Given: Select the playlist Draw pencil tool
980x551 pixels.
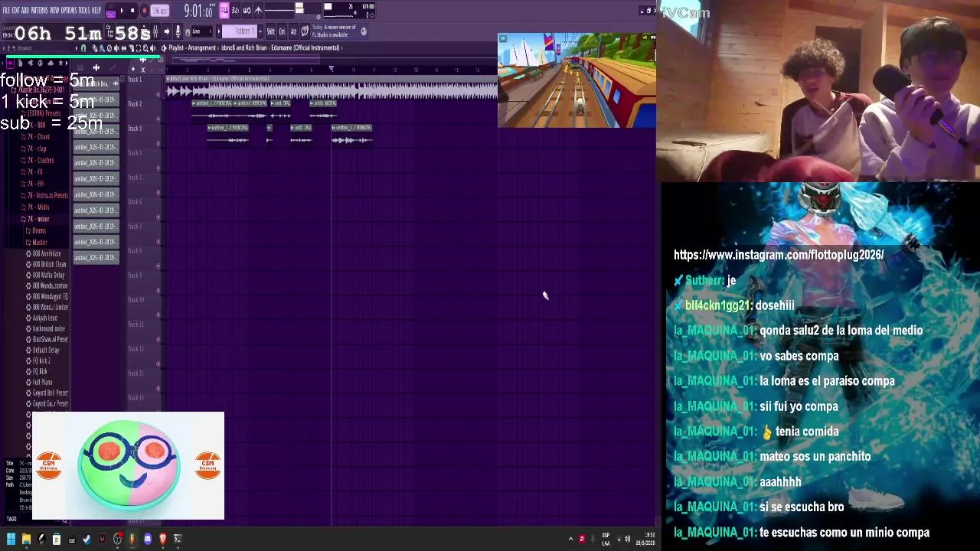Looking at the screenshot, I should (x=94, y=47).
